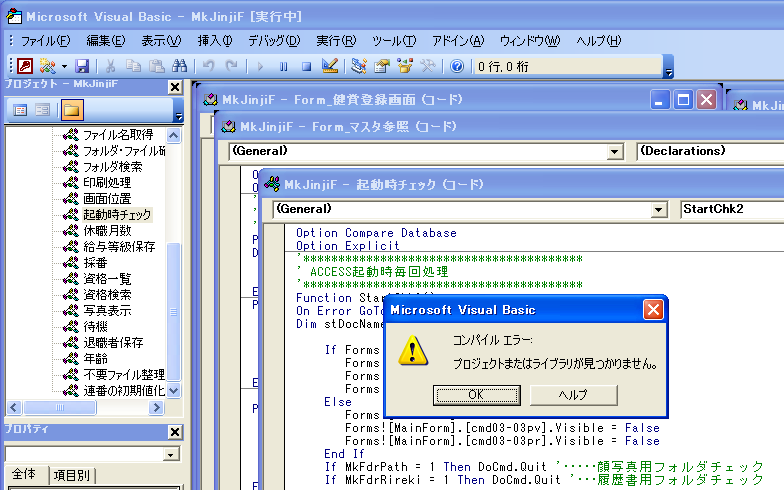Select the 採番 module
Viewport: 784px width, 490px height.
[x=95, y=262]
